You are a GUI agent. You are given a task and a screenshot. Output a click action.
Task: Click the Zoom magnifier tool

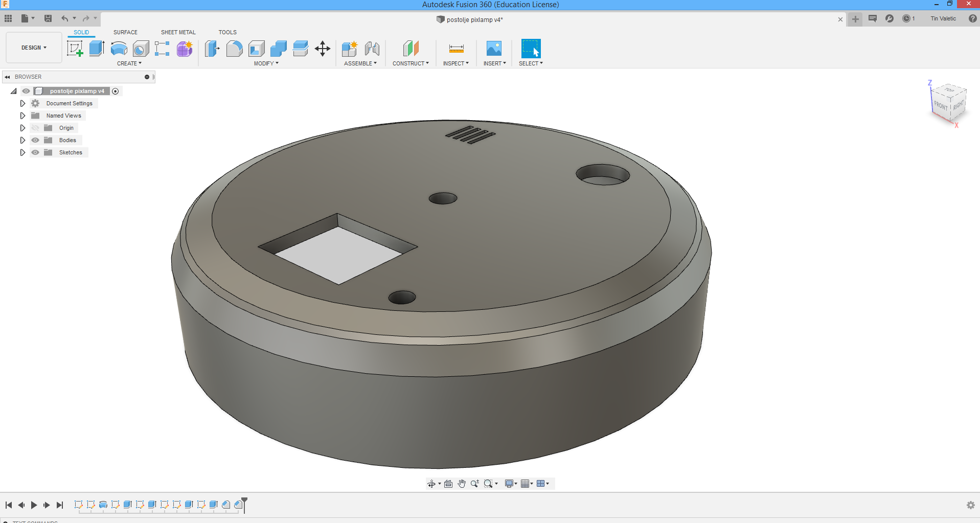coord(475,484)
